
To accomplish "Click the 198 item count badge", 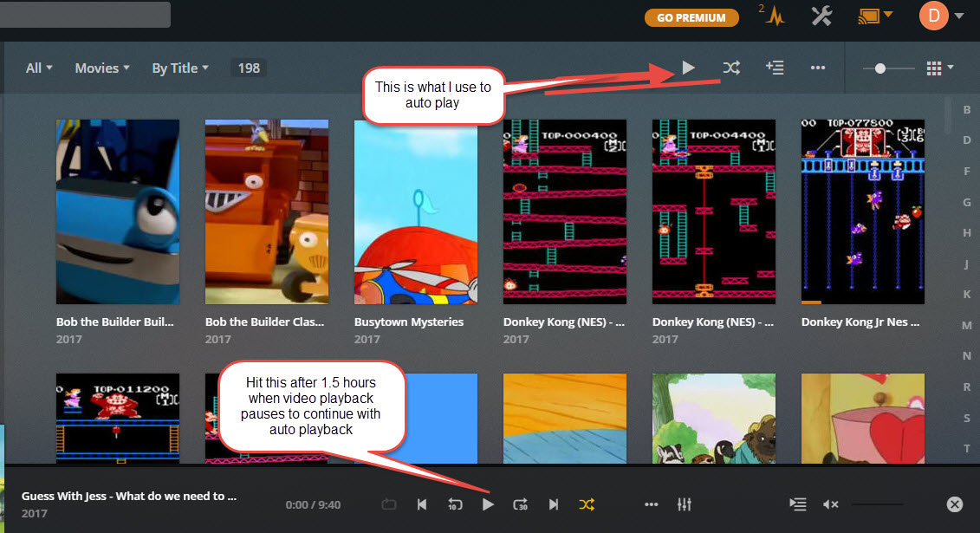I will click(249, 68).
